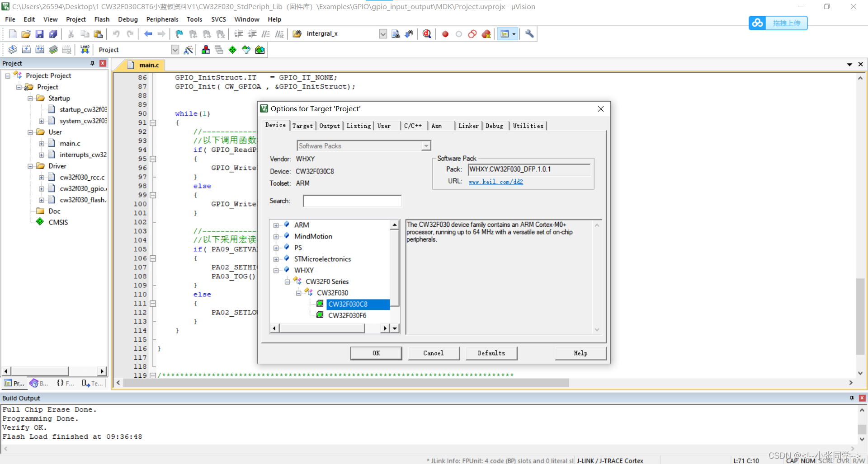Collapse the CW32F0 Series node
868x464 pixels.
[287, 281]
